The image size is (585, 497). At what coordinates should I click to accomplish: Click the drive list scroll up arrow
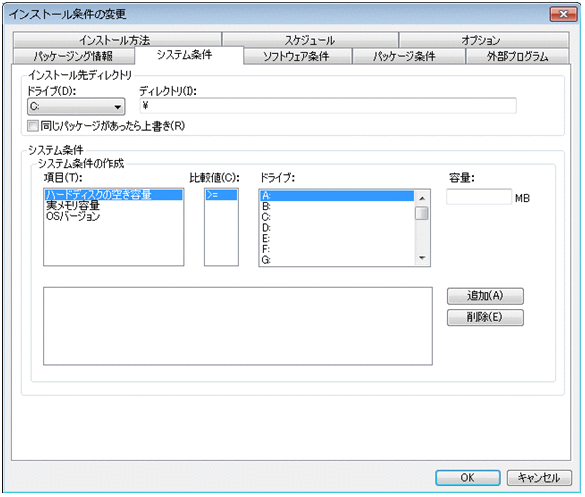tap(422, 198)
